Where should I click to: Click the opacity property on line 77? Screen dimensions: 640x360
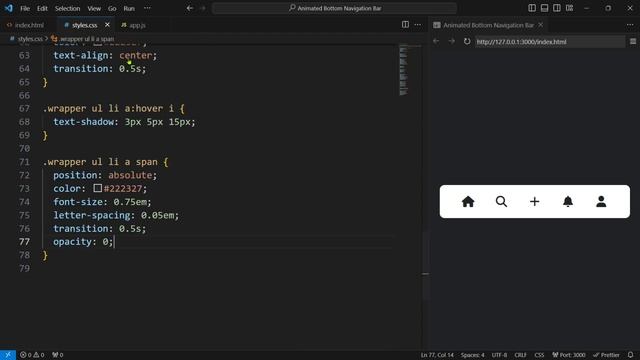coord(72,242)
